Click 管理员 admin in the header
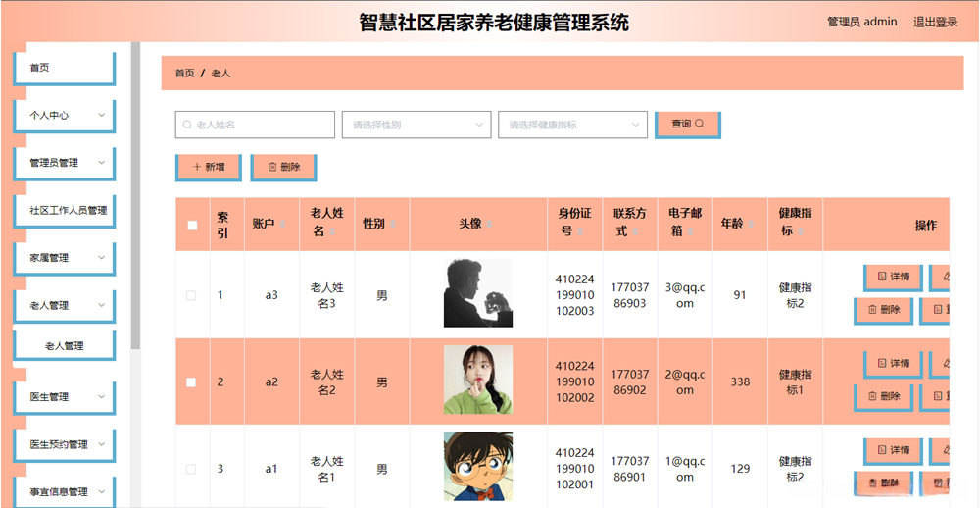The image size is (980, 508). pyautogui.click(x=862, y=22)
